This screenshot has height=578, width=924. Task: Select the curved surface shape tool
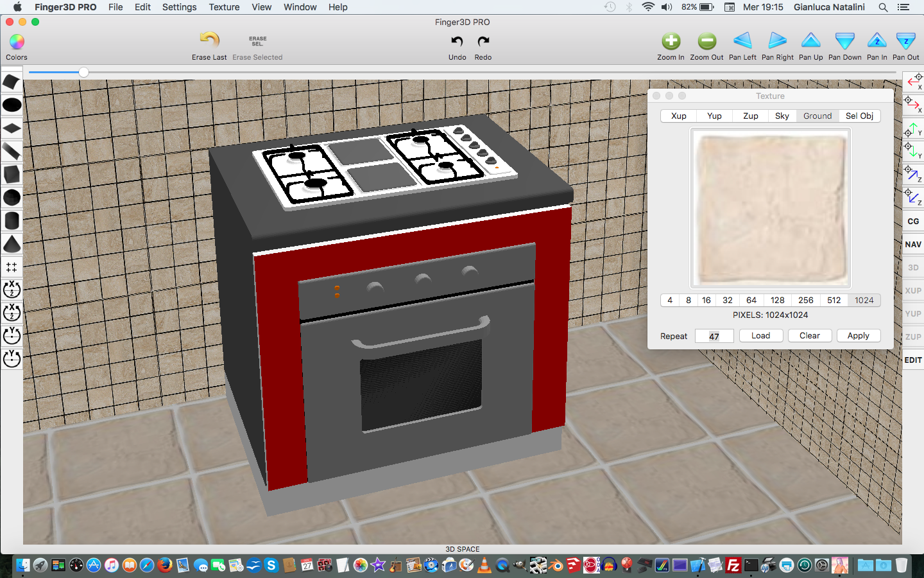12,82
